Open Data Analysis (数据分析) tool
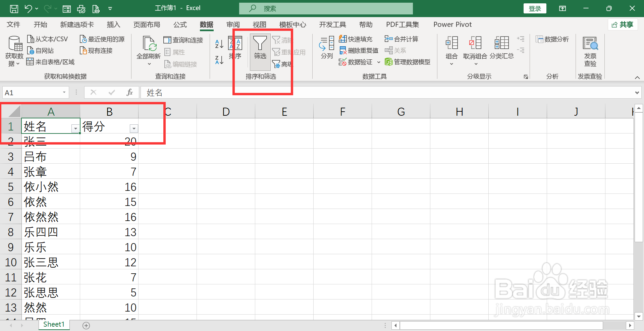The height and width of the screenshot is (331, 644). coord(552,39)
